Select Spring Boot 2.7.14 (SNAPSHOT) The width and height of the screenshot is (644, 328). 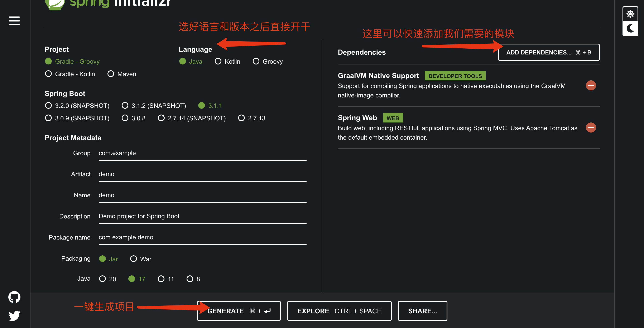click(192, 118)
